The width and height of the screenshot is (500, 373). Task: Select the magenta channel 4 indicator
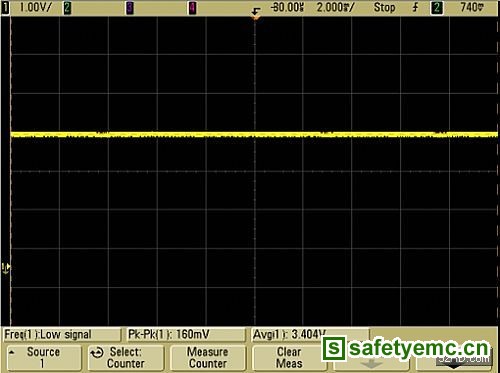pyautogui.click(x=192, y=8)
